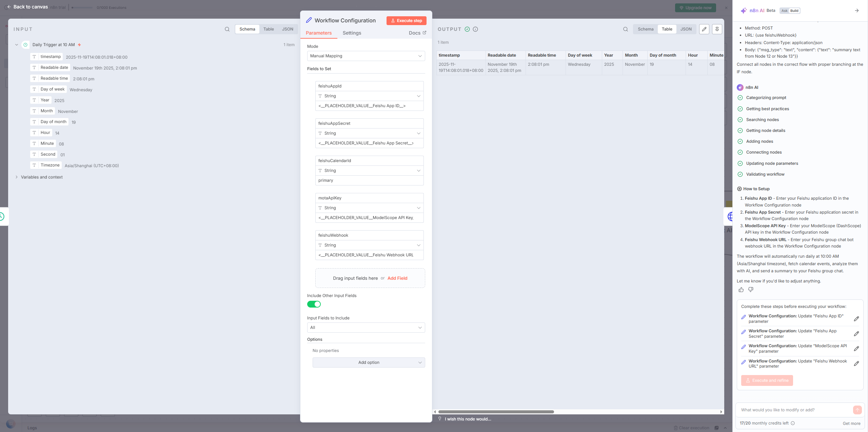The image size is (868, 432).
Task: Toggle Include Other Input Fields switch
Action: coord(314,304)
